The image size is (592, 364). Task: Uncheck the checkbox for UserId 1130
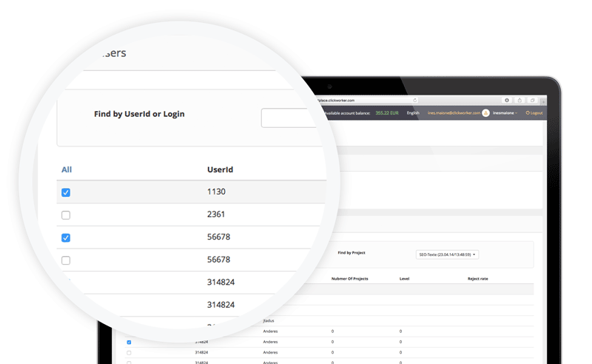pos(66,192)
